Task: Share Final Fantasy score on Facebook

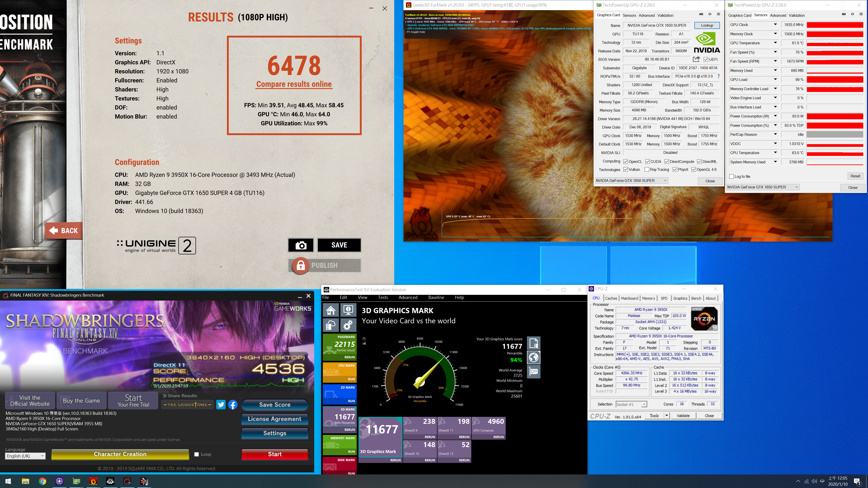Action: pos(233,404)
